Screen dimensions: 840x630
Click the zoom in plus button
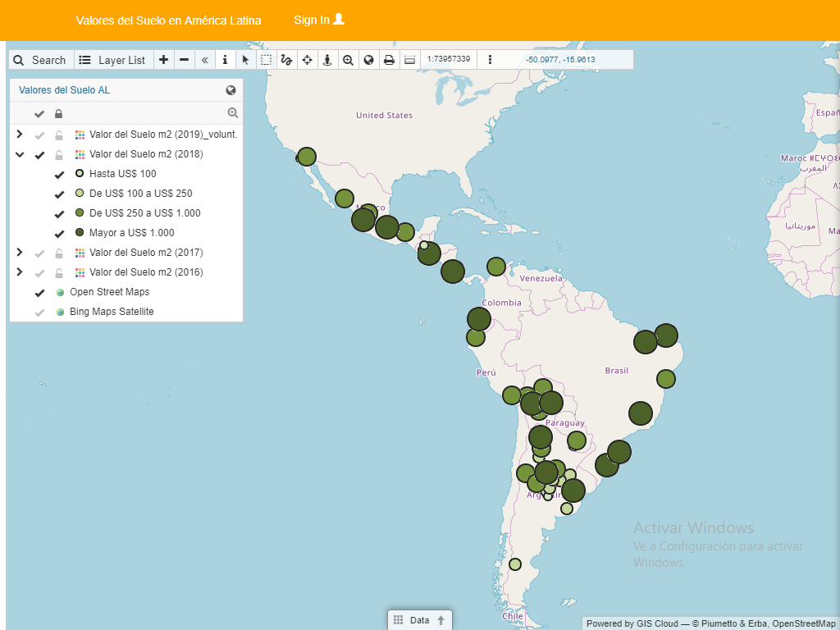click(164, 60)
